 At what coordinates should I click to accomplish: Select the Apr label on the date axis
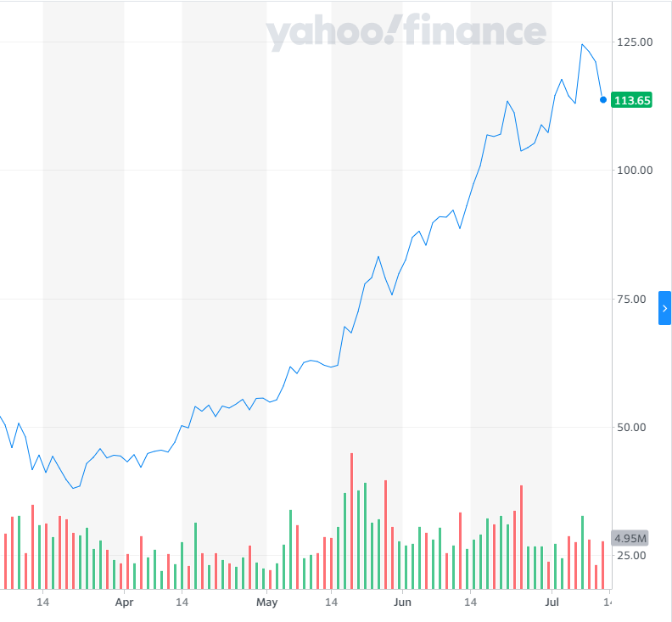pyautogui.click(x=125, y=602)
